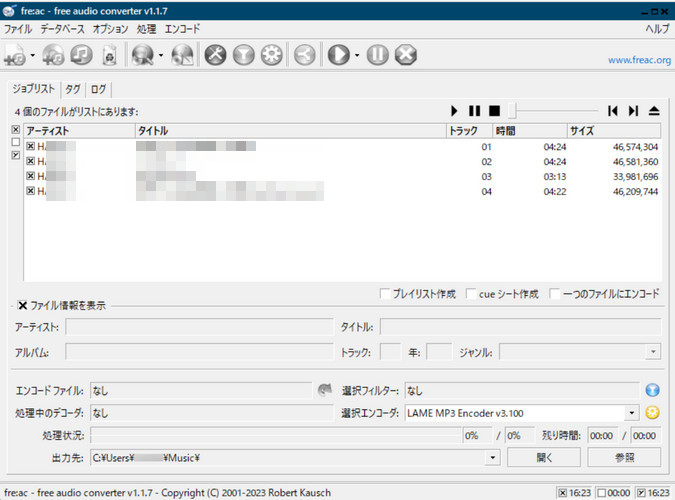
Task: Stop joblist playback
Action: point(495,111)
